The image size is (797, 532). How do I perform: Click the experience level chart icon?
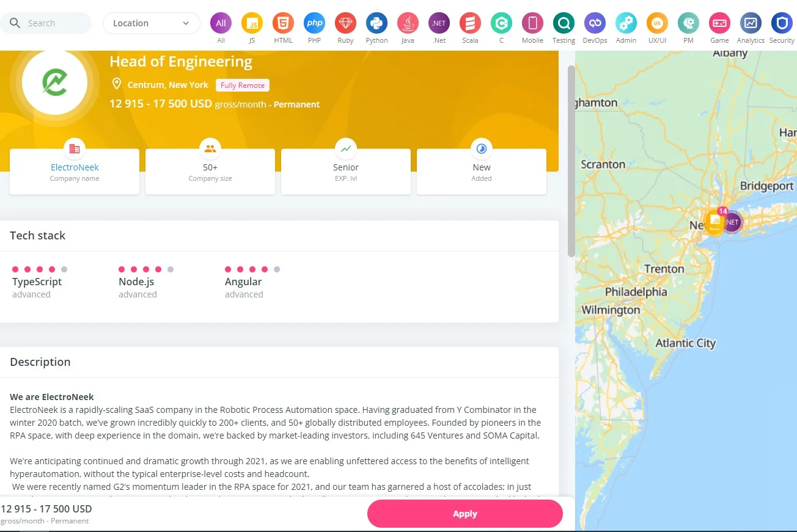pos(346,148)
